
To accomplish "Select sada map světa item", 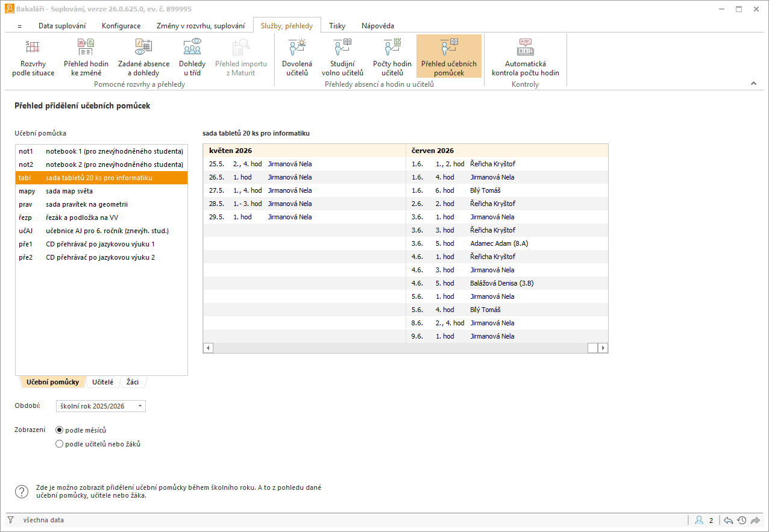I will (101, 191).
